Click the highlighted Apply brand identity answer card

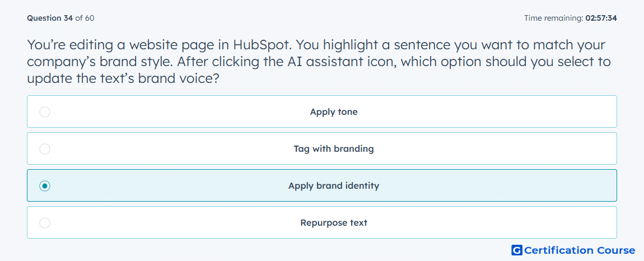[x=322, y=185]
